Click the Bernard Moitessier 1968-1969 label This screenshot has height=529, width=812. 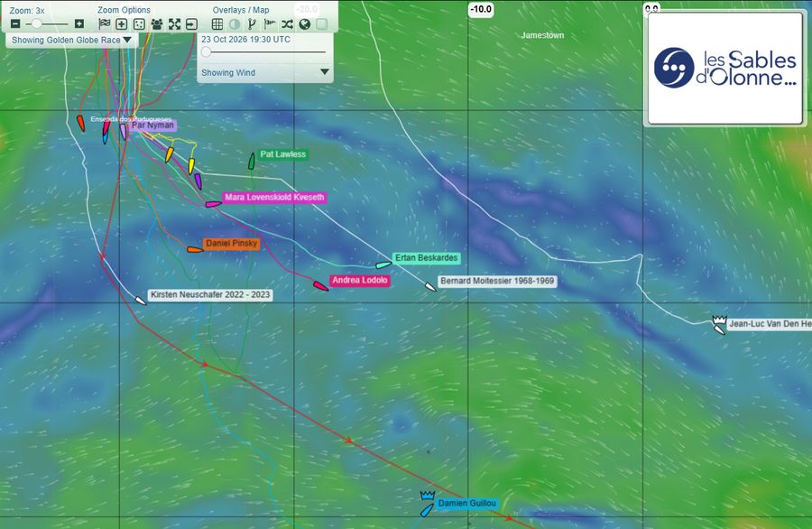[x=497, y=281]
